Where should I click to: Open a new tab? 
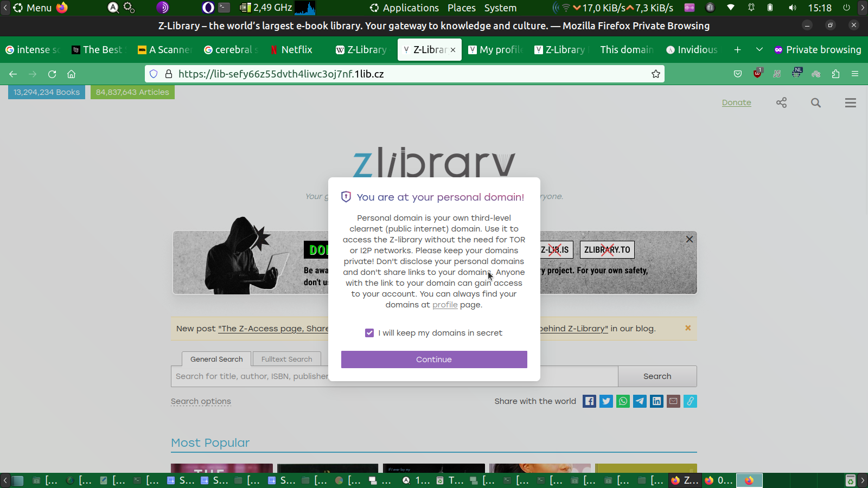pyautogui.click(x=737, y=49)
